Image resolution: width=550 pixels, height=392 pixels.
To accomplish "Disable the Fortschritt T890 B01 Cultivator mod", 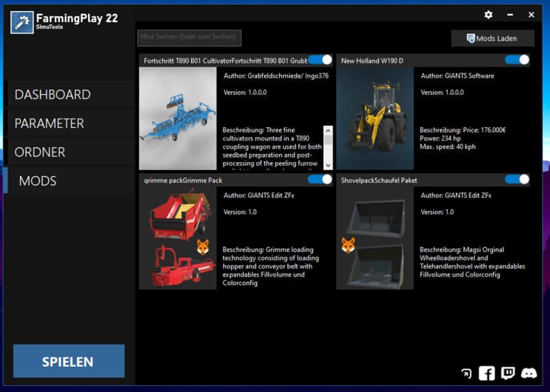I will 320,61.
